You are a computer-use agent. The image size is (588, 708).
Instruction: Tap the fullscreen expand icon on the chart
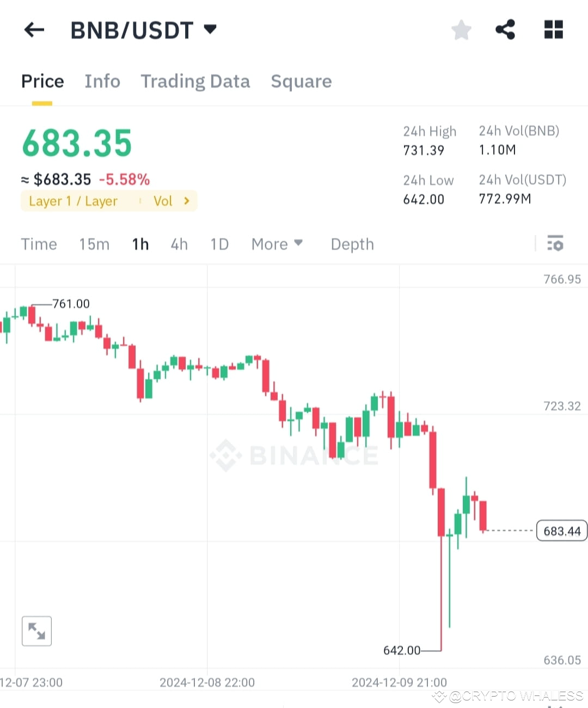pyautogui.click(x=36, y=631)
